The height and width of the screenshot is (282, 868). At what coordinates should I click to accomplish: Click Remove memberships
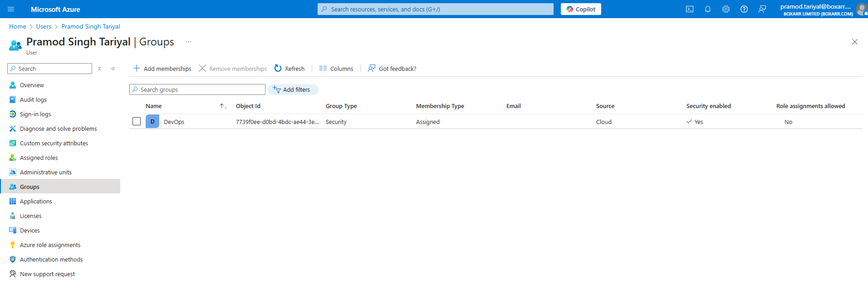point(233,69)
